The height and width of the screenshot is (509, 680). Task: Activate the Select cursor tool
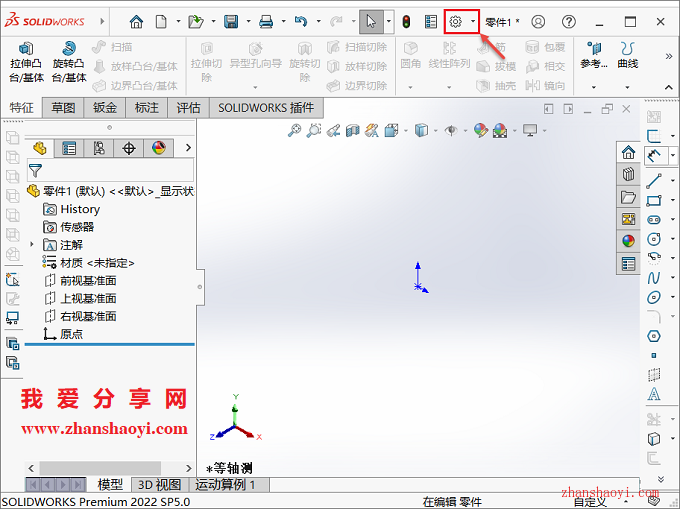371,21
